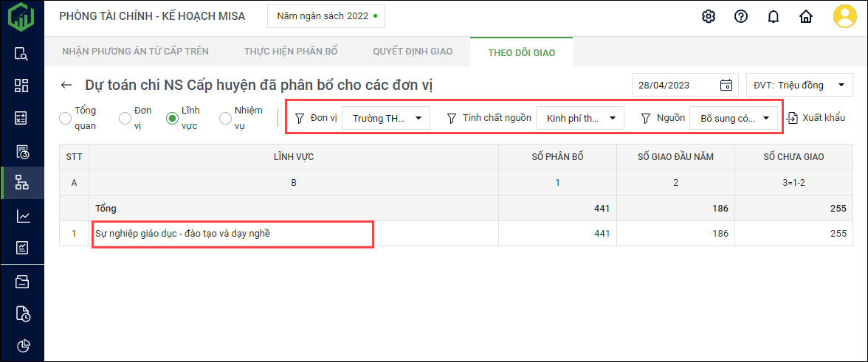This screenshot has height=362, width=868.
Task: Choose the Nhiệm vụ radio option
Action: (227, 118)
